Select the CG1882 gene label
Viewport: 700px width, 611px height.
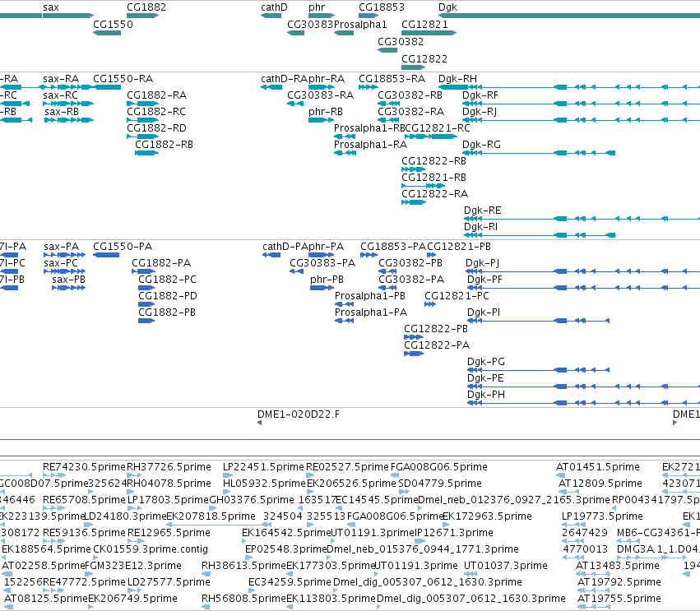coord(146,7)
